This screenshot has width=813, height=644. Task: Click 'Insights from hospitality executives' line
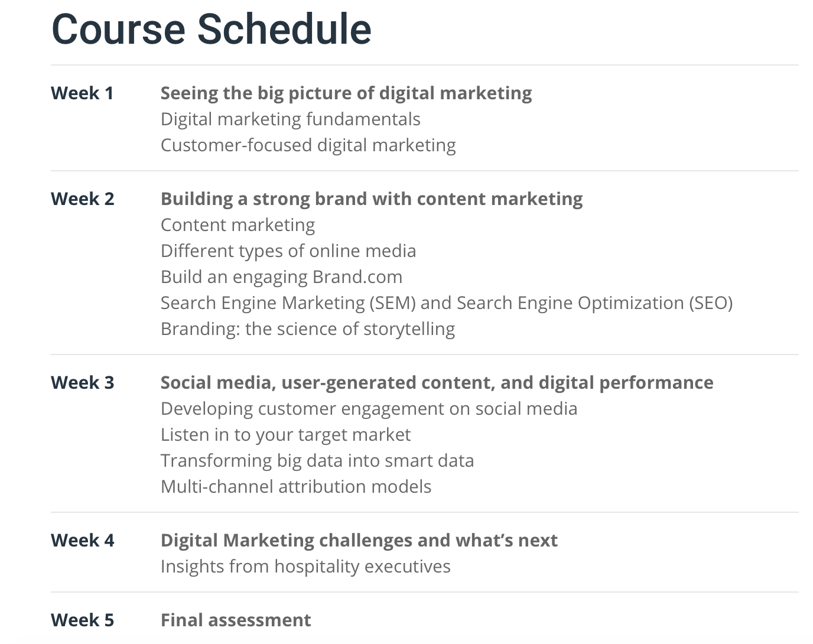(x=305, y=567)
